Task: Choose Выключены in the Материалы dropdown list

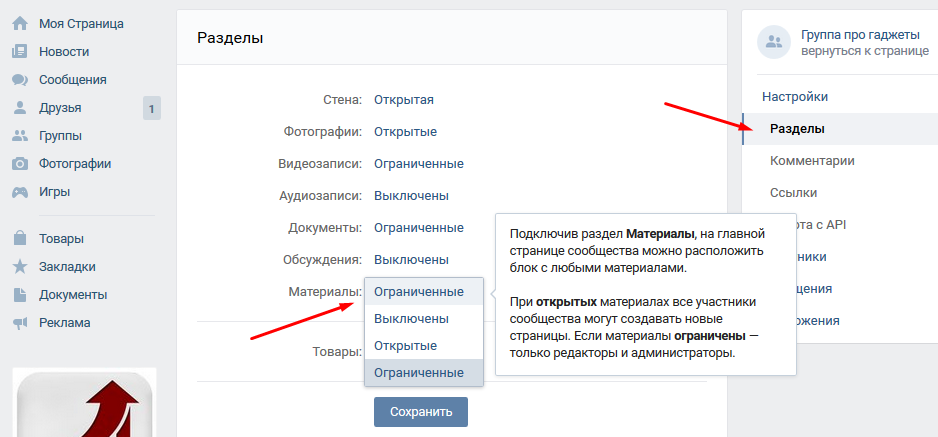Action: pyautogui.click(x=424, y=319)
